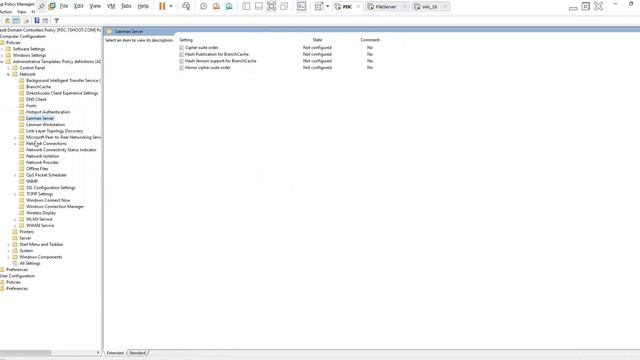Screen dimensions: 640x360
Task: Open the console view icon
Action: (x=302, y=6)
